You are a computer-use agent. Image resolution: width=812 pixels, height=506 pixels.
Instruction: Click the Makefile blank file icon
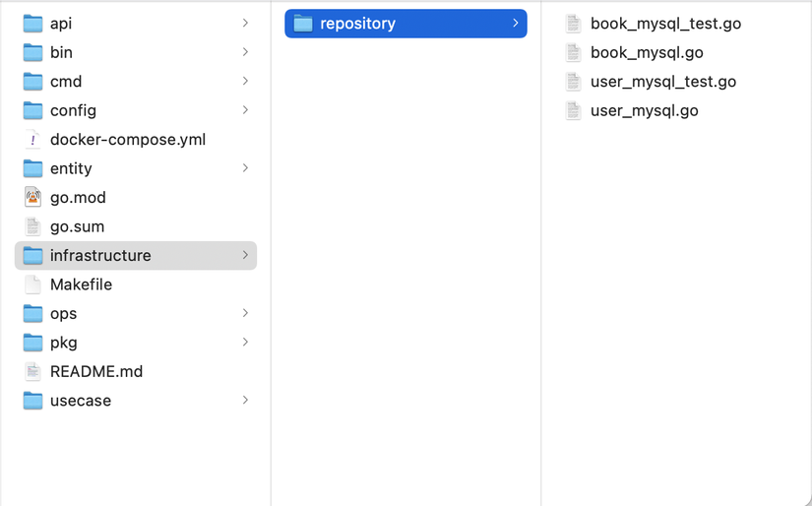[32, 285]
